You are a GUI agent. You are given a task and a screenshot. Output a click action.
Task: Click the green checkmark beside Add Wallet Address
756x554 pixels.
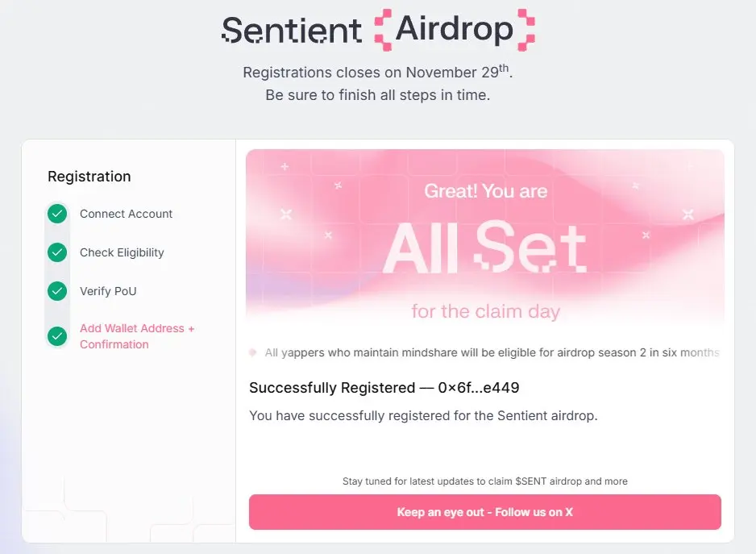56,336
